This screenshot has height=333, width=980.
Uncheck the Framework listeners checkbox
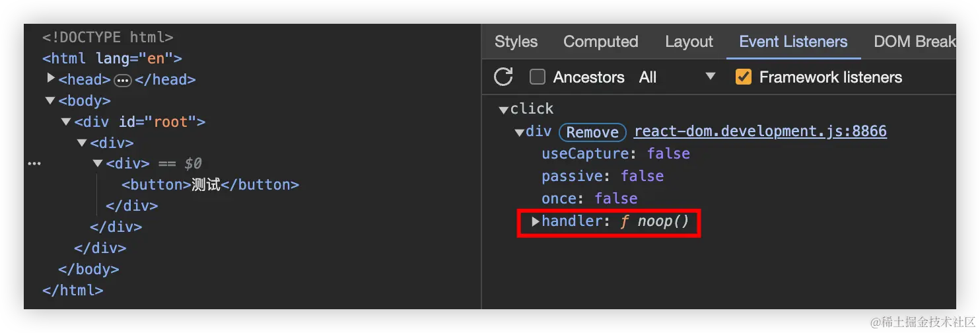coord(744,77)
